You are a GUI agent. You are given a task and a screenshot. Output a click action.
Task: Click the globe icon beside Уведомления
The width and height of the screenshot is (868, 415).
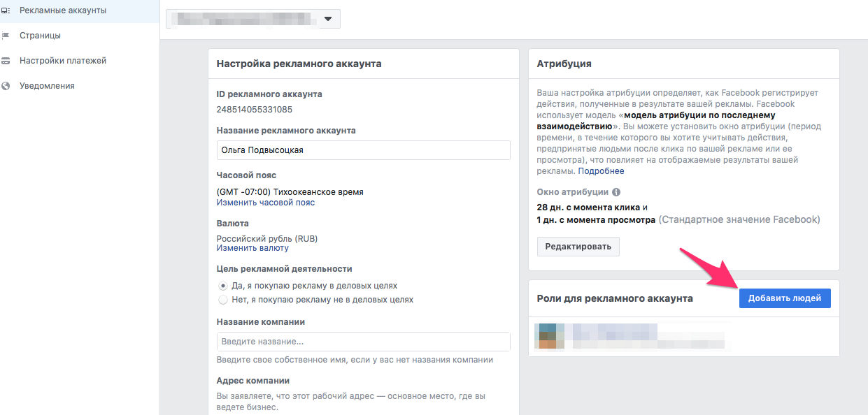point(6,86)
